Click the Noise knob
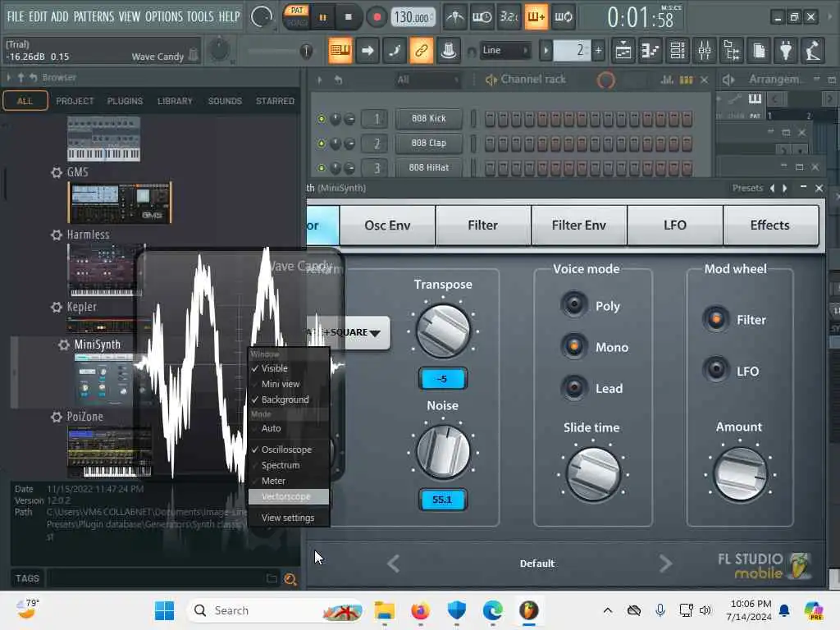Viewport: 840px width, 630px height. click(443, 452)
